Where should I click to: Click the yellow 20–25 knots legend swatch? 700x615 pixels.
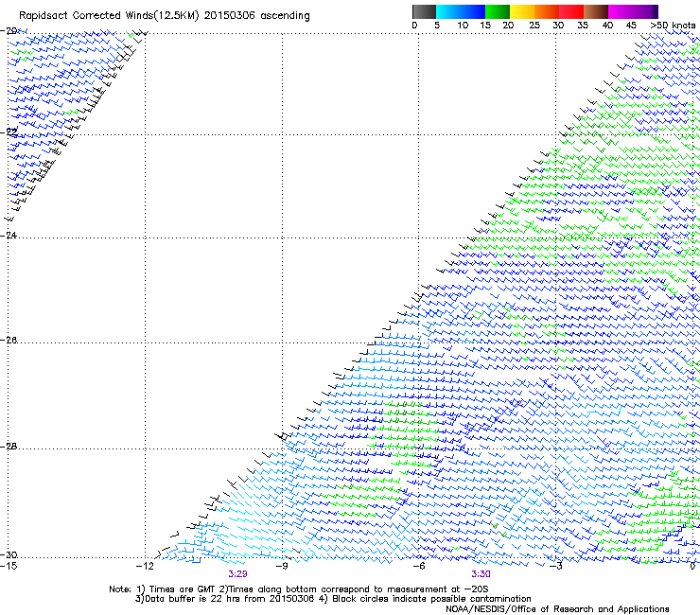[x=522, y=11]
